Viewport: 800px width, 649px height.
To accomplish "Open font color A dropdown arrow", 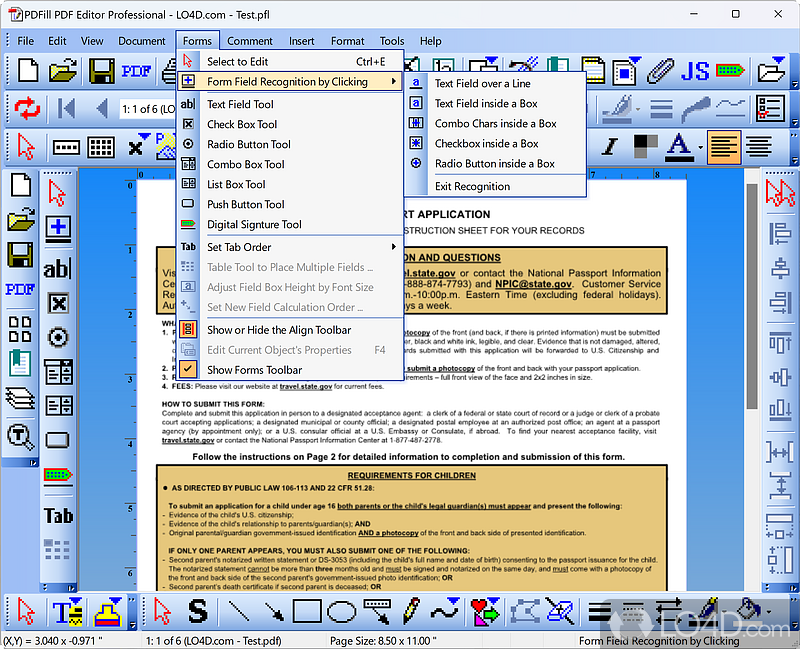I will (700, 148).
